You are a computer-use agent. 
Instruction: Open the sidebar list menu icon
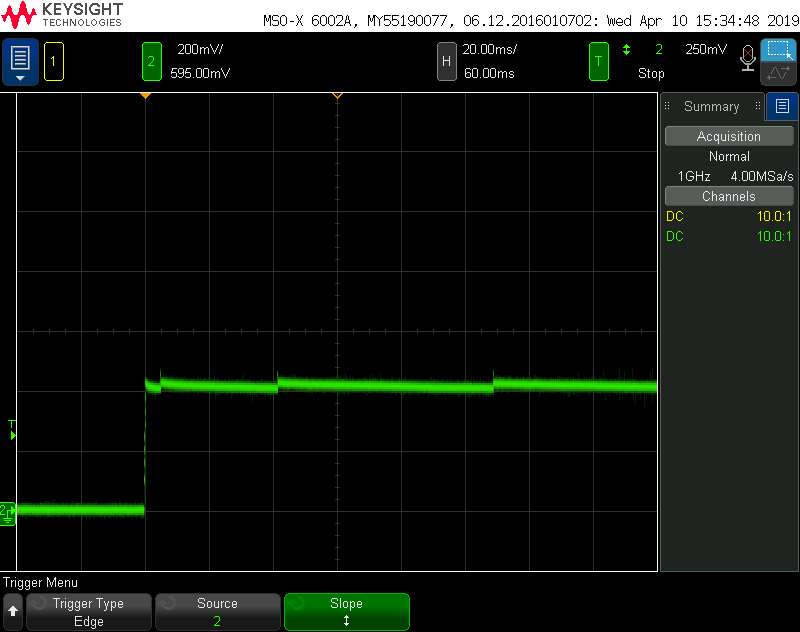(782, 106)
